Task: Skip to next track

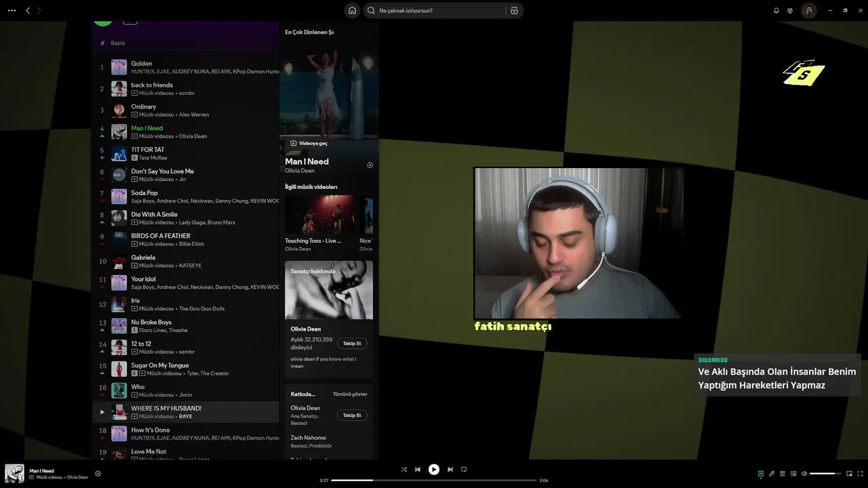Action: point(450,469)
